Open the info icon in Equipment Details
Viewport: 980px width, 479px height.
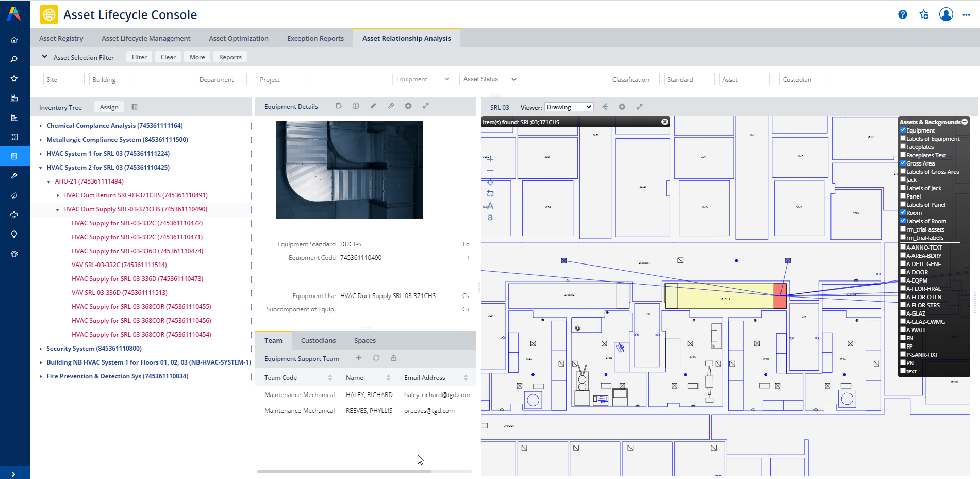tap(356, 106)
